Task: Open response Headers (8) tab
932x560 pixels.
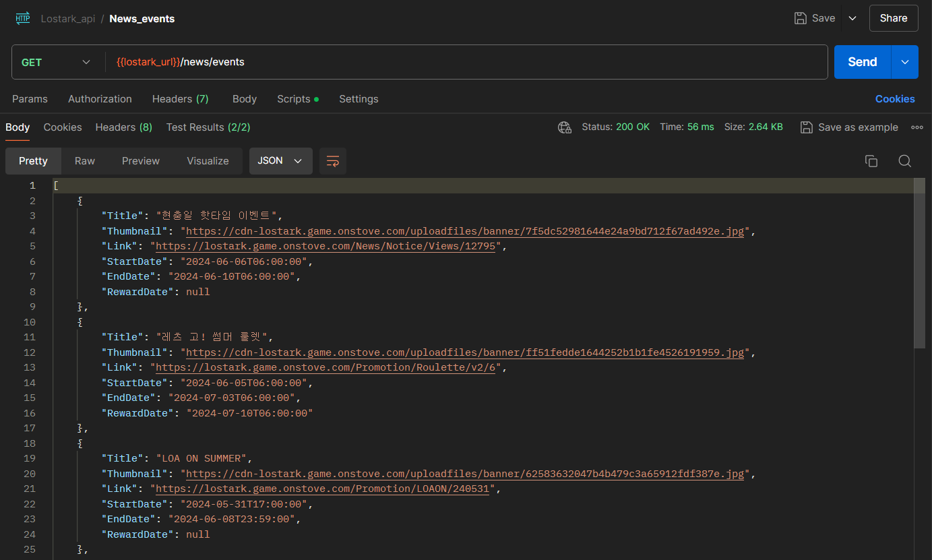Action: pyautogui.click(x=124, y=127)
